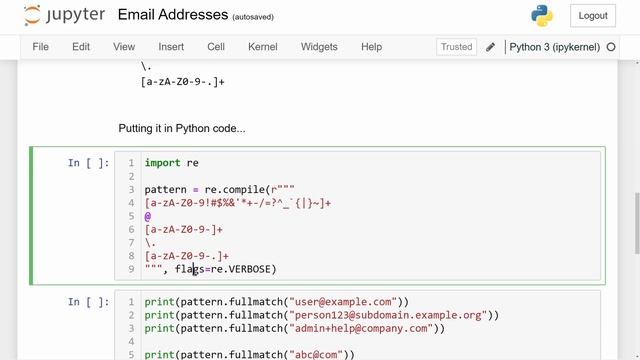Click the Trusted notebook button

(456, 47)
